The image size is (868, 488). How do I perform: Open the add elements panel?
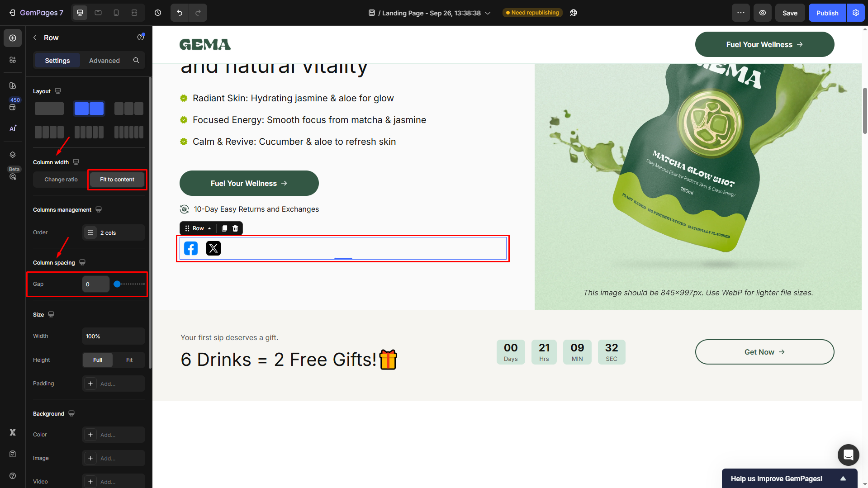pos(13,38)
